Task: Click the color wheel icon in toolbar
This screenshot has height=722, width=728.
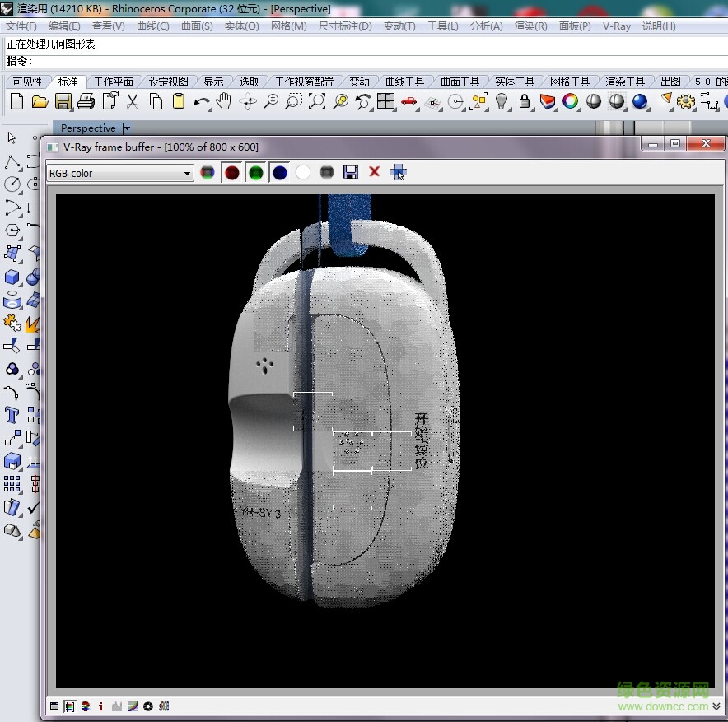Action: [x=570, y=101]
